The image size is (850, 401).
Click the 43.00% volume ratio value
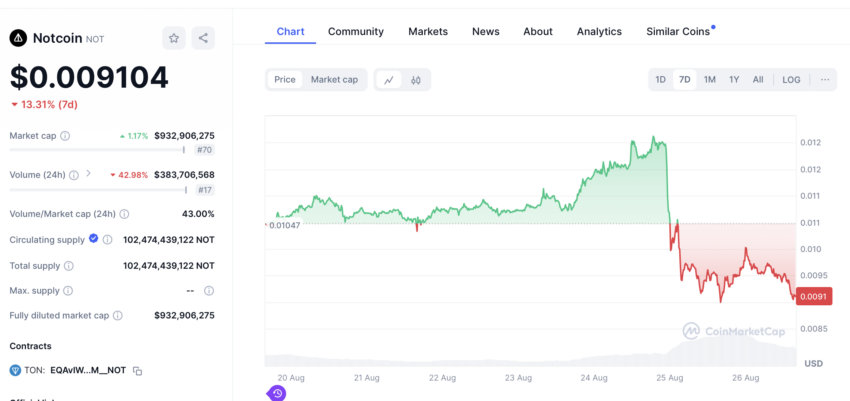click(198, 214)
